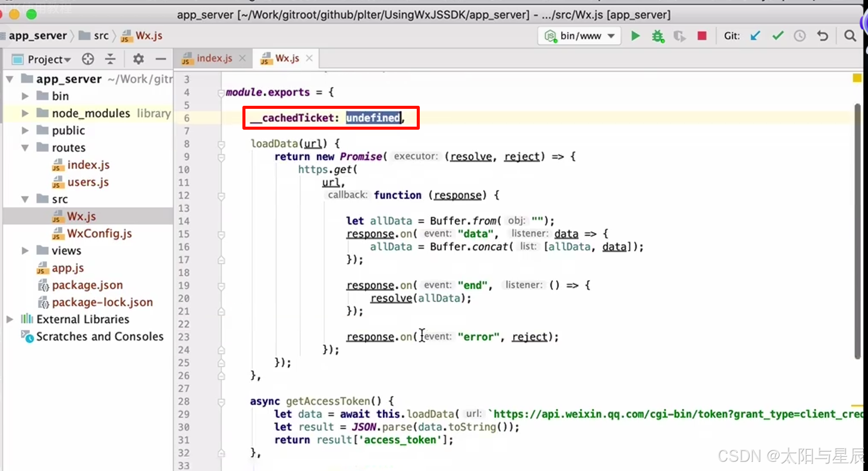Fold the callback function at line 12

221,196
